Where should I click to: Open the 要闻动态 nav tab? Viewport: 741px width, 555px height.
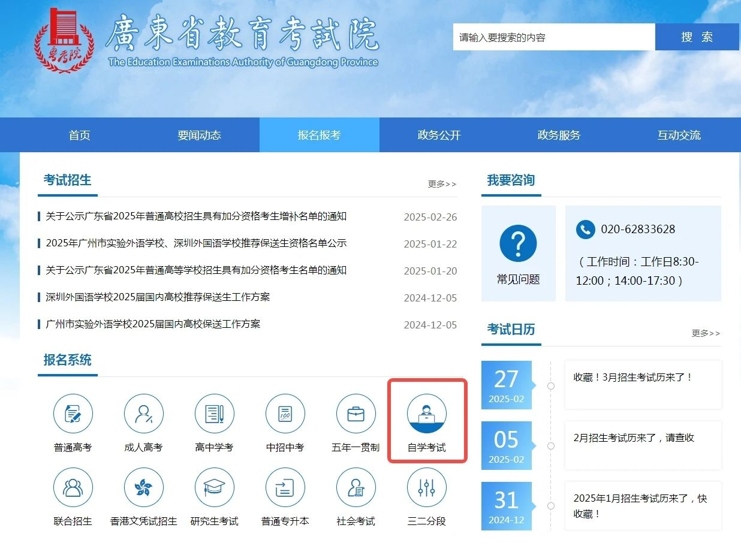point(199,135)
